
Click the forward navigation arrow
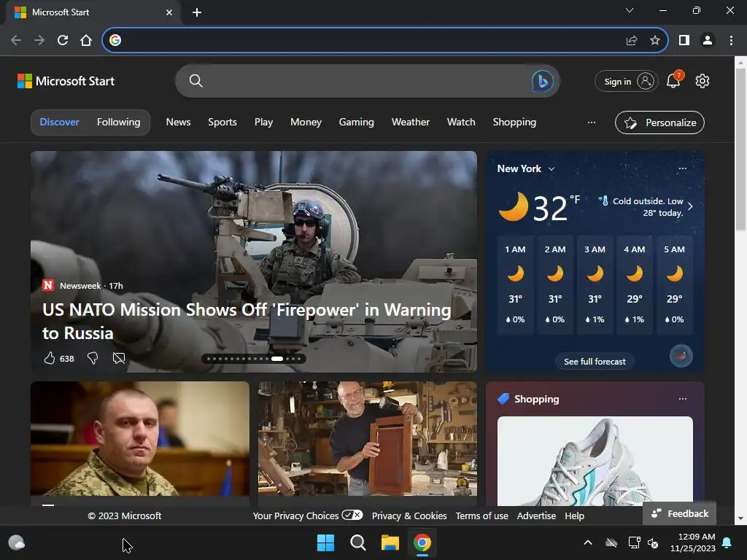point(39,40)
